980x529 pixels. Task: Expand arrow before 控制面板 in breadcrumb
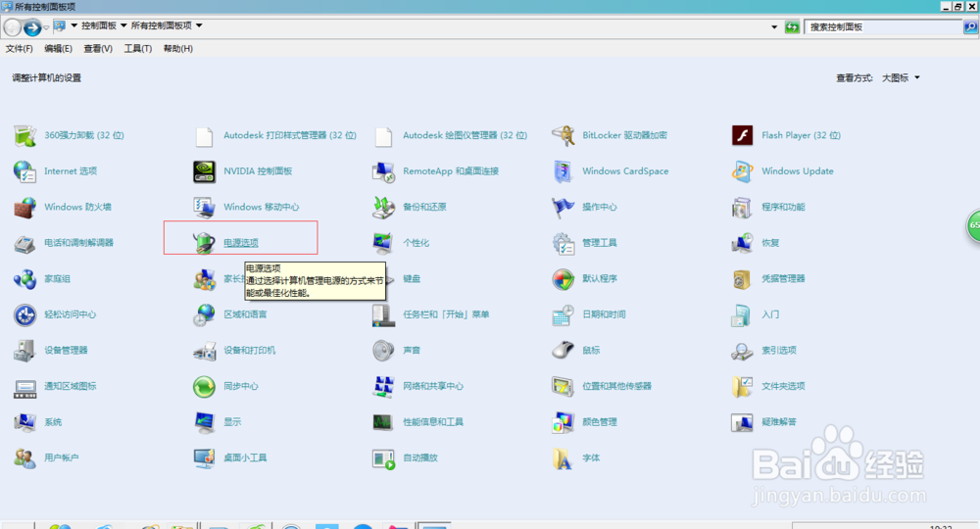(74, 25)
